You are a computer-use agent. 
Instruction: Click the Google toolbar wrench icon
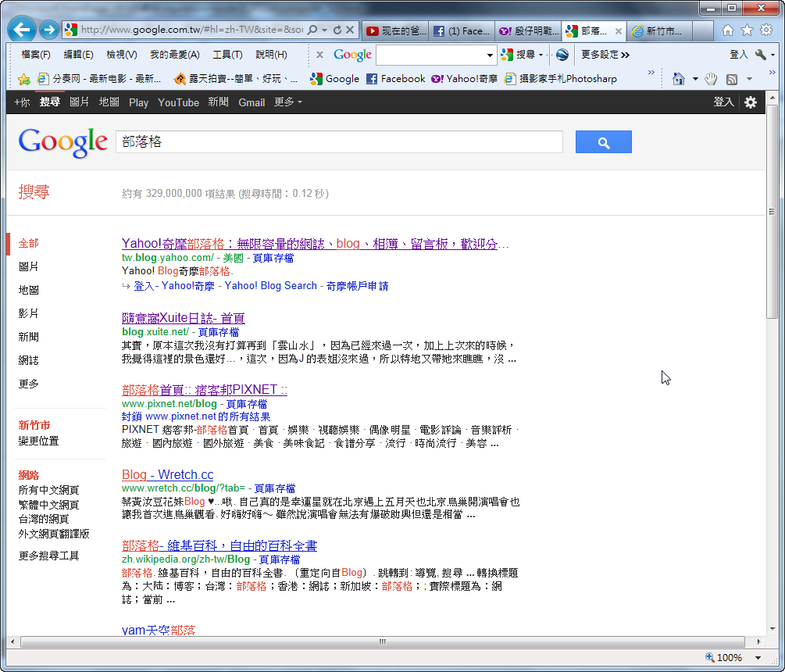761,55
